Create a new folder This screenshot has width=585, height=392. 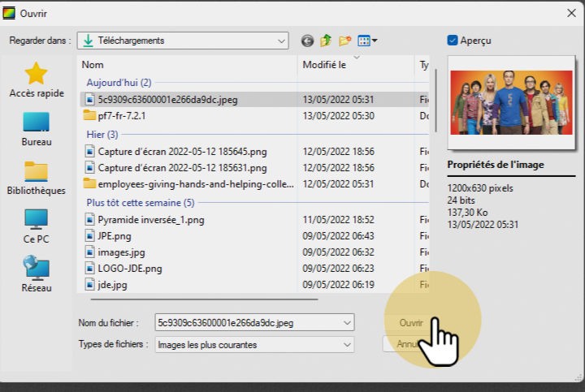(344, 41)
